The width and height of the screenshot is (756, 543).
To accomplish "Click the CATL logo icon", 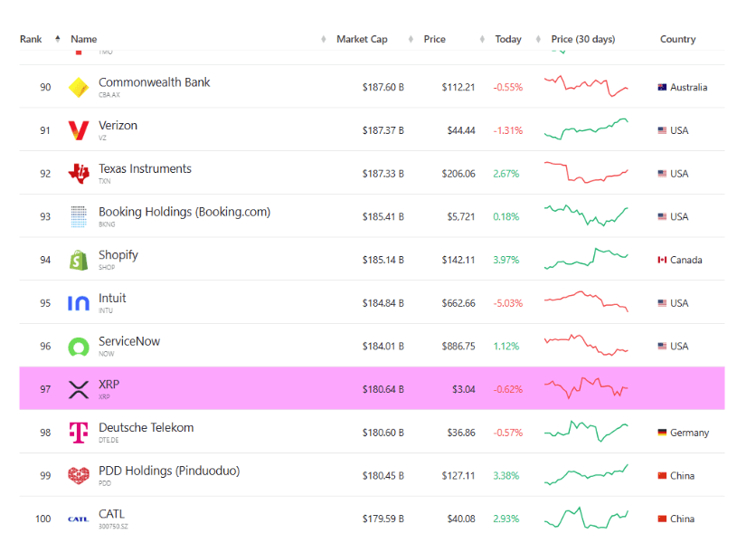I will (x=79, y=519).
